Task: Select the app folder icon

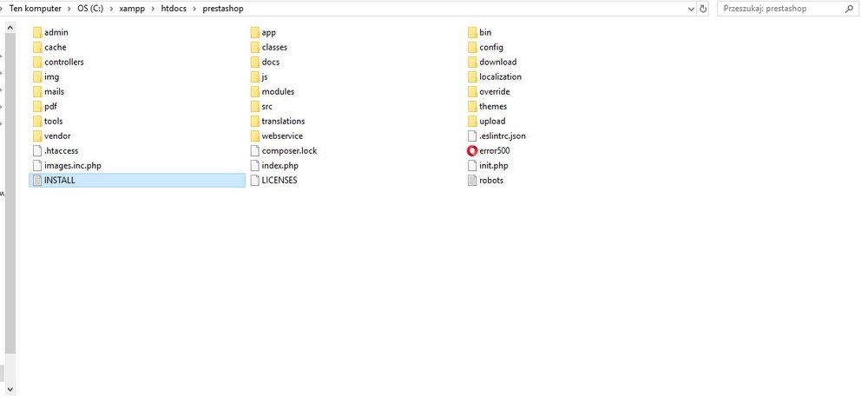Action: coord(254,32)
